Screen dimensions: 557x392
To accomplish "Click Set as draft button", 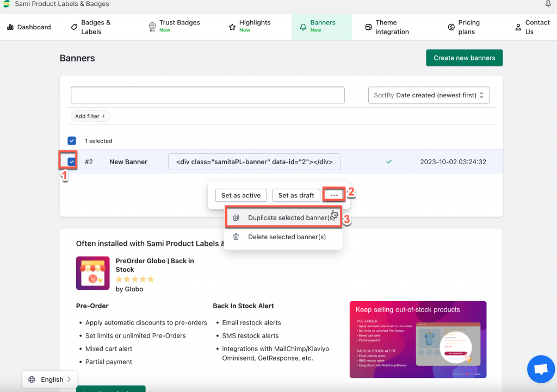I will 296,195.
